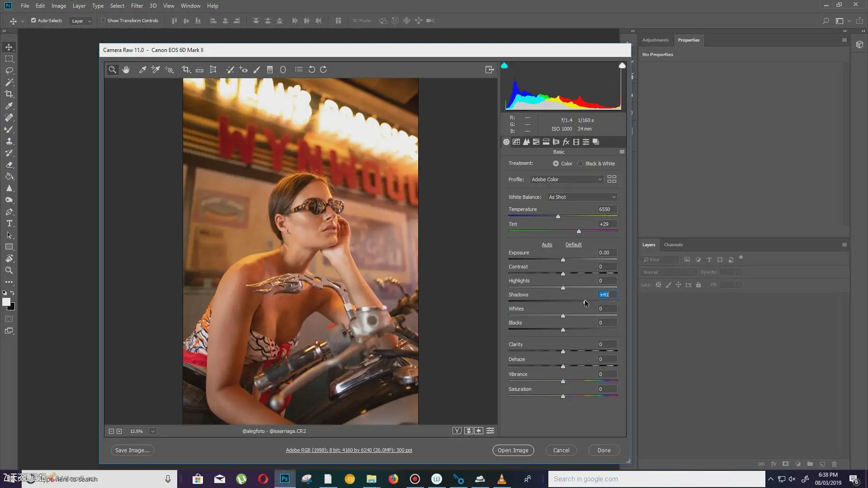Viewport: 868px width, 488px height.
Task: Select the White Balance eyedropper tool
Action: point(142,70)
